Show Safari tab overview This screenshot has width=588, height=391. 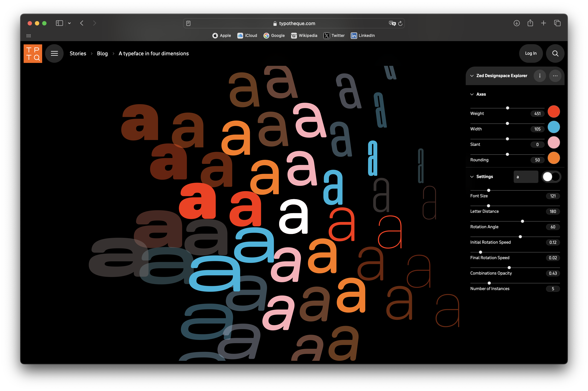click(557, 23)
